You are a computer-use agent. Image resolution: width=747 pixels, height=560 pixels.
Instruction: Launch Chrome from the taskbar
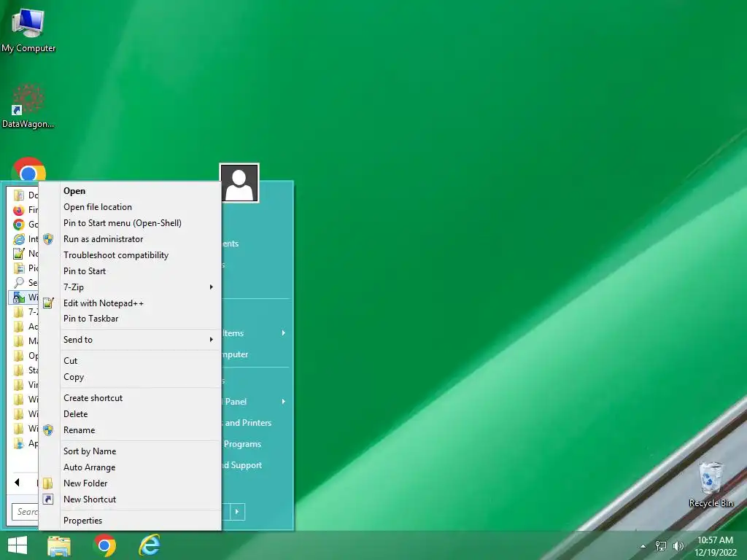(x=105, y=545)
